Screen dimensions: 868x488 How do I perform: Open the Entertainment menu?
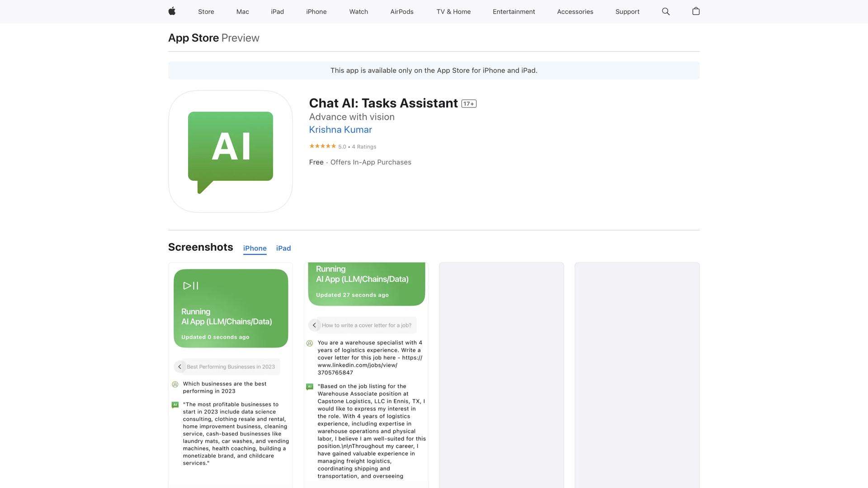(514, 11)
